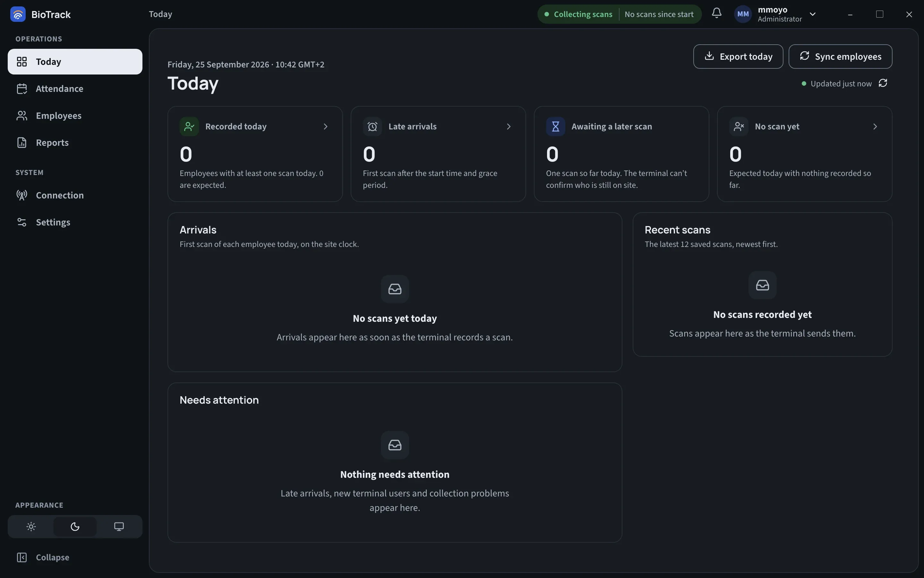Screen dimensions: 924x578
Task: Click the Needs attention empty inbox icon
Action: [x=395, y=445]
